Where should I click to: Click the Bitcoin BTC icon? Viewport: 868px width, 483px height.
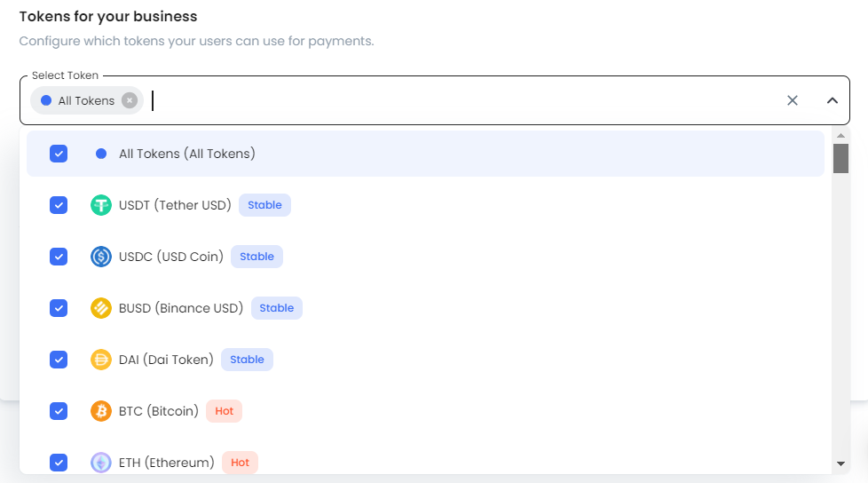(101, 411)
